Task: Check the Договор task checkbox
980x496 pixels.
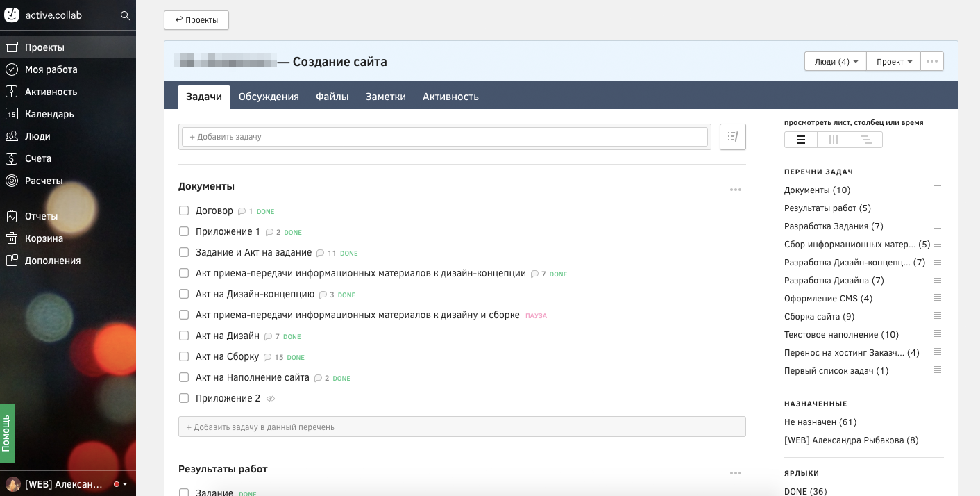Action: 184,210
